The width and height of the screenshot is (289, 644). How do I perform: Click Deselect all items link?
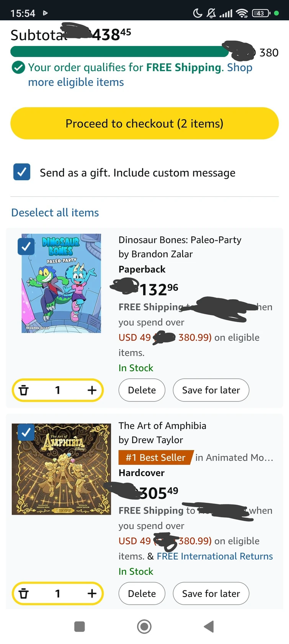(x=55, y=212)
